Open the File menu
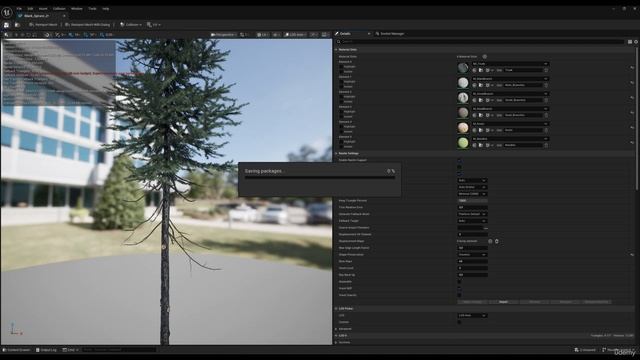Viewport: 640px width, 360px height. tap(19, 9)
